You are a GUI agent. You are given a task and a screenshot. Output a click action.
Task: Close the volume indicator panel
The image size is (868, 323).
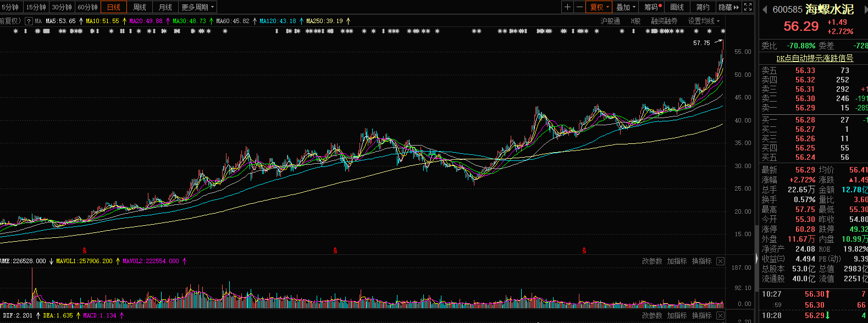(x=720, y=261)
